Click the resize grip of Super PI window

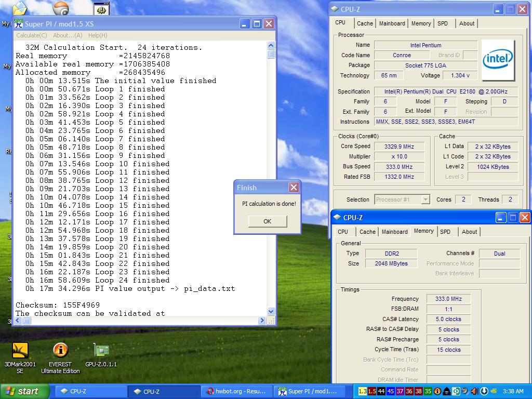pos(271,321)
